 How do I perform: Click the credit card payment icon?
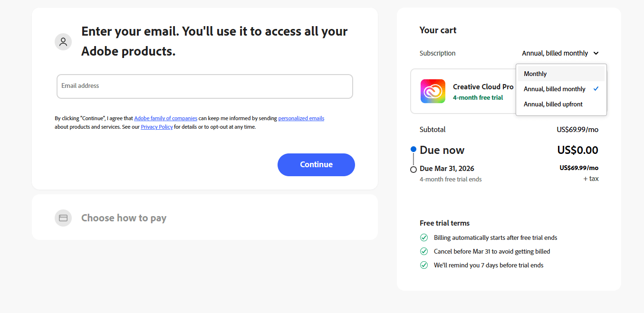tap(63, 218)
